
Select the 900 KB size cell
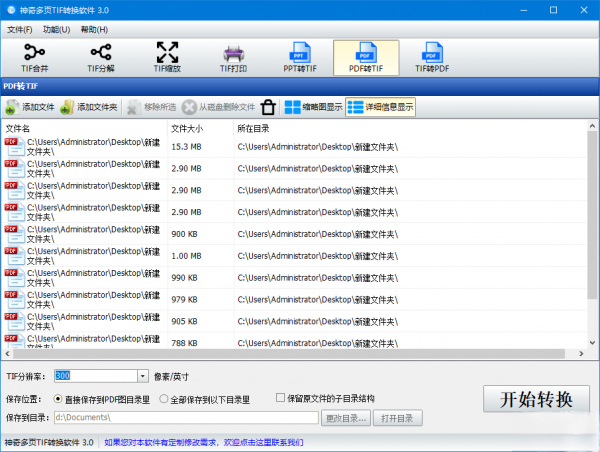click(x=184, y=234)
